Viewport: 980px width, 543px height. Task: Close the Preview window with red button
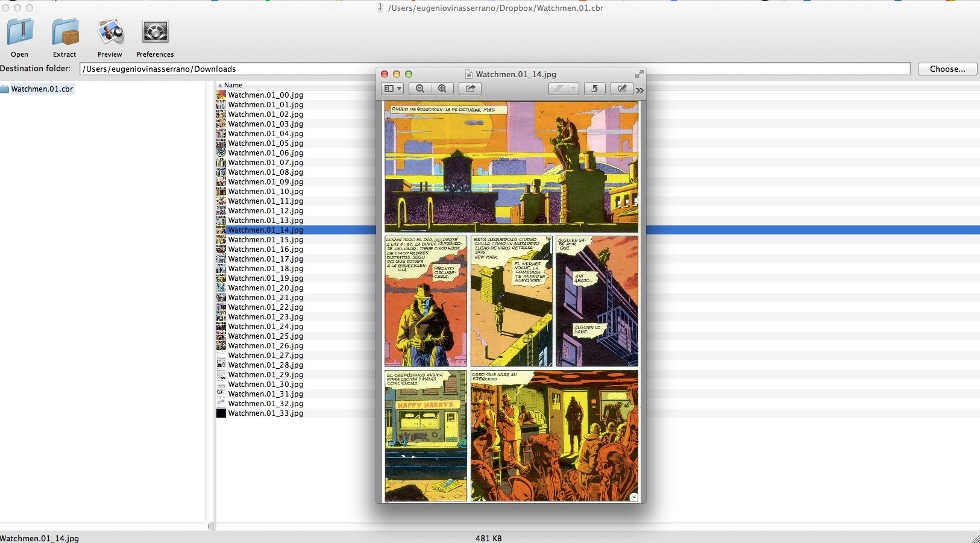(x=385, y=74)
